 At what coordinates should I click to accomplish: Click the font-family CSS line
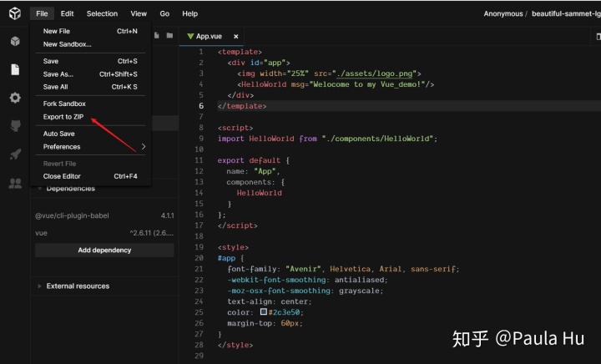click(x=343, y=269)
